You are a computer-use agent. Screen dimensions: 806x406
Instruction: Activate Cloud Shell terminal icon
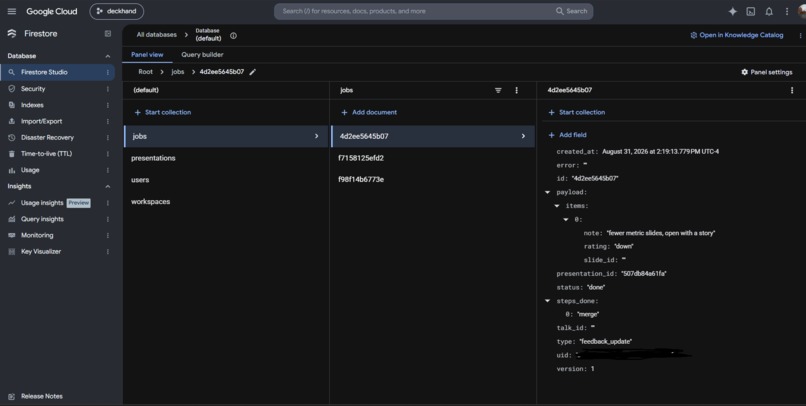point(750,11)
